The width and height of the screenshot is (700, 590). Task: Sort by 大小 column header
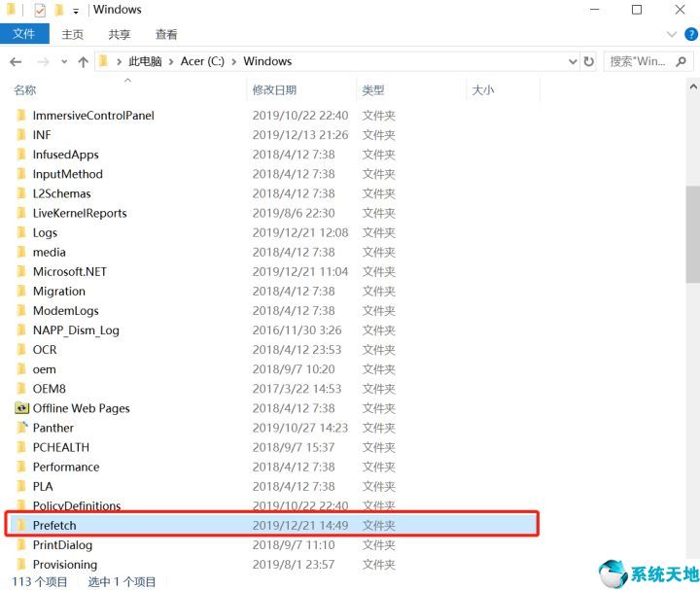pyautogui.click(x=482, y=90)
